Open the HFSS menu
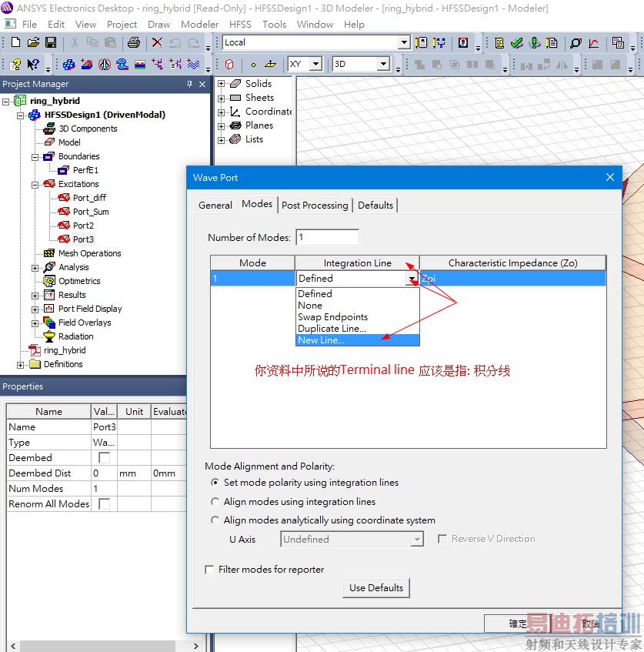 pyautogui.click(x=240, y=25)
